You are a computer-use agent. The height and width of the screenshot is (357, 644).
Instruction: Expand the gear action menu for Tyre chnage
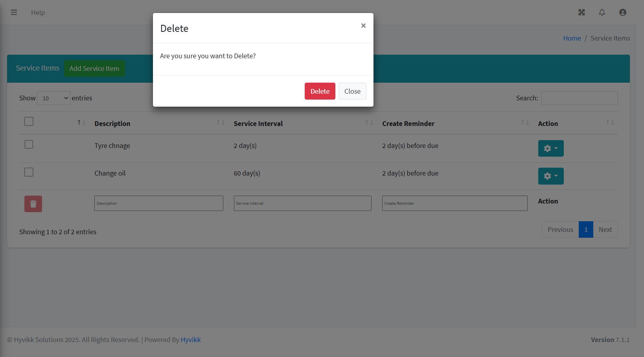coord(550,148)
